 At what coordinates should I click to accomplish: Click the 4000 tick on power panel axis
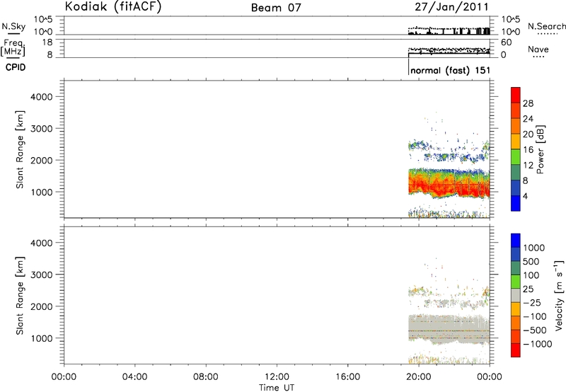click(x=42, y=97)
